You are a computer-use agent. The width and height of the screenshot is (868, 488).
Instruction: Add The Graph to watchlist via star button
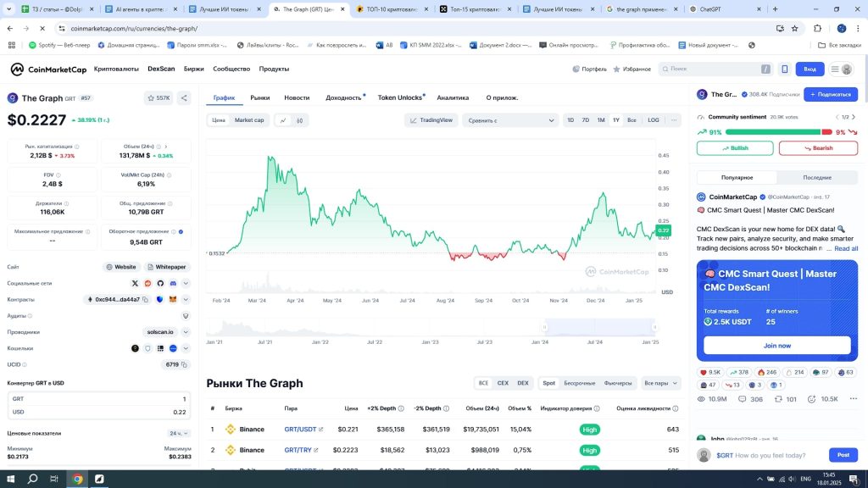click(x=159, y=98)
